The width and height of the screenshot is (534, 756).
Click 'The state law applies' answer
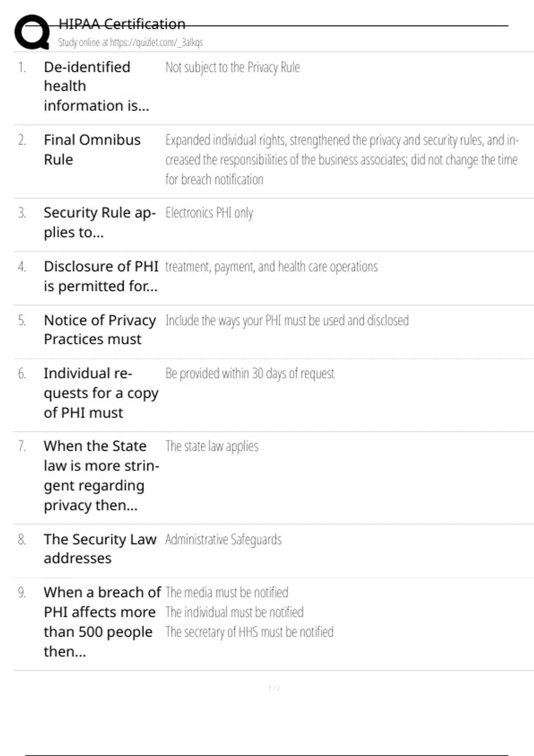click(x=212, y=446)
